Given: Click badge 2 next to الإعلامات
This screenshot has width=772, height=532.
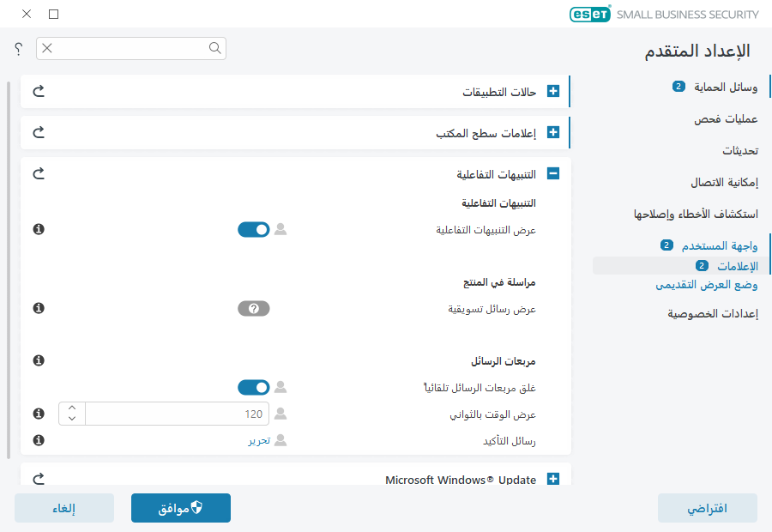Looking at the screenshot, I should (702, 266).
